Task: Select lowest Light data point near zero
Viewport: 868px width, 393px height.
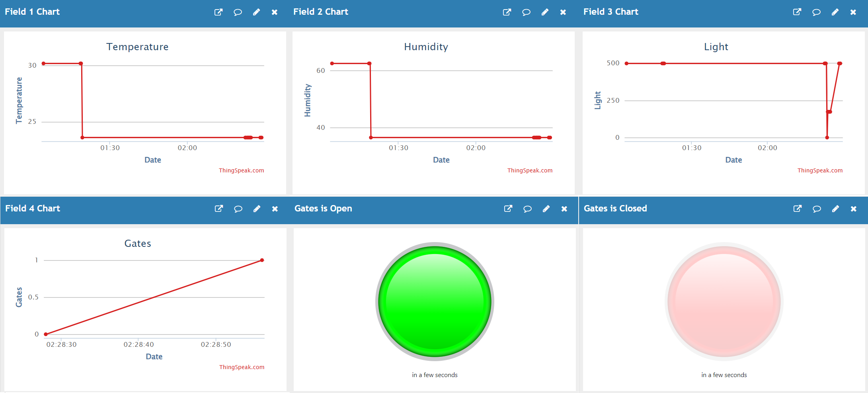Action: pos(827,137)
